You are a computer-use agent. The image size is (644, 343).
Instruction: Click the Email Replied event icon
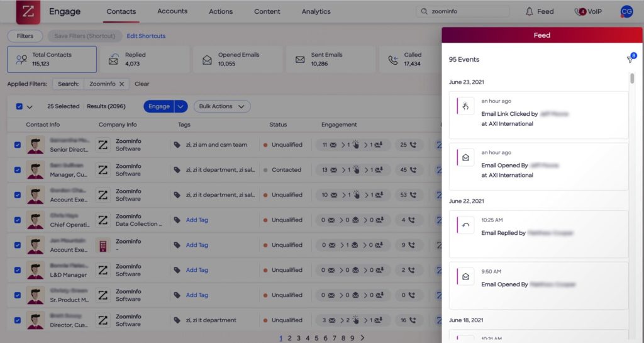pyautogui.click(x=465, y=225)
